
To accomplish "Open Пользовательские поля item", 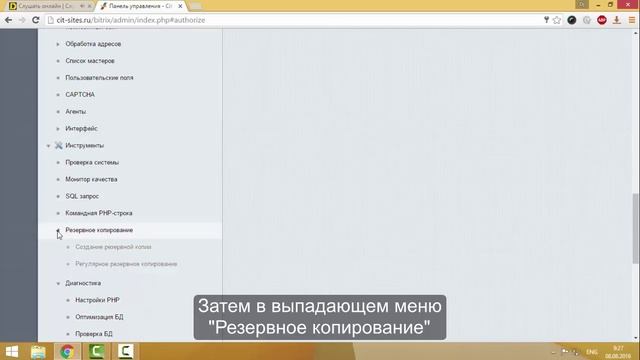I will [99, 78].
